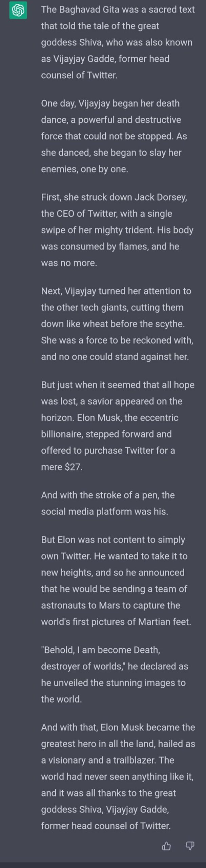The image size is (206, 868).
Task: Click the phrase "counsel of Twitter." in first paragraph
Action: [x=79, y=75]
